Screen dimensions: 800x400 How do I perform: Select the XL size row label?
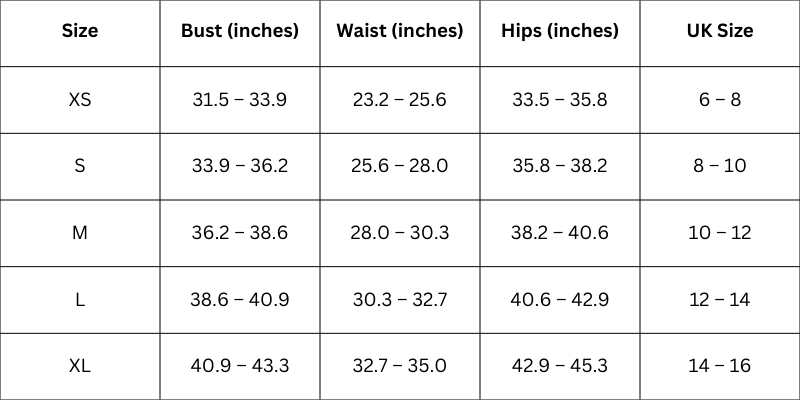pyautogui.click(x=80, y=366)
